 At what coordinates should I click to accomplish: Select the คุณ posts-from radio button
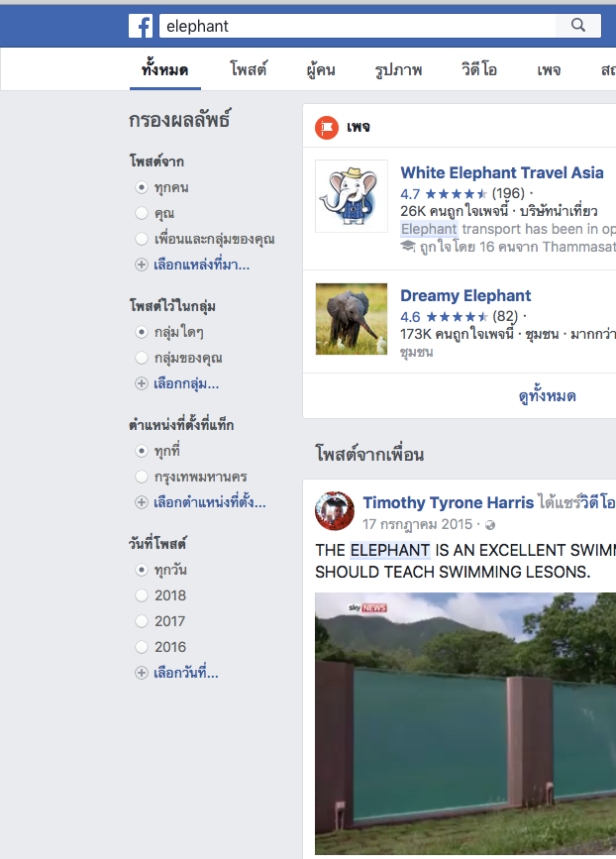click(x=142, y=213)
